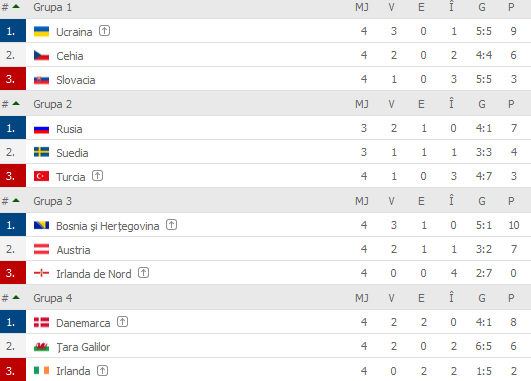Click the Sweden flag icon
This screenshot has width=531, height=381.
tap(41, 152)
